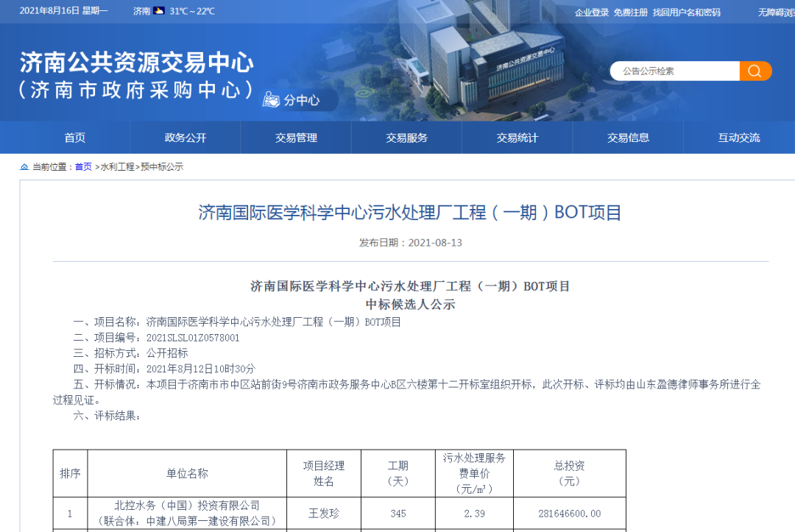
Task: Click the 免费注册 link
Action: pyautogui.click(x=631, y=13)
